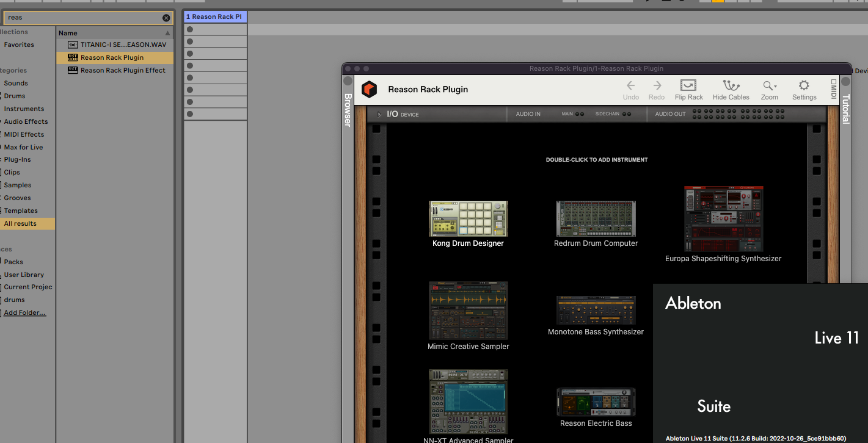This screenshot has height=443, width=868.
Task: Select the Audio Effects category
Action: [26, 121]
